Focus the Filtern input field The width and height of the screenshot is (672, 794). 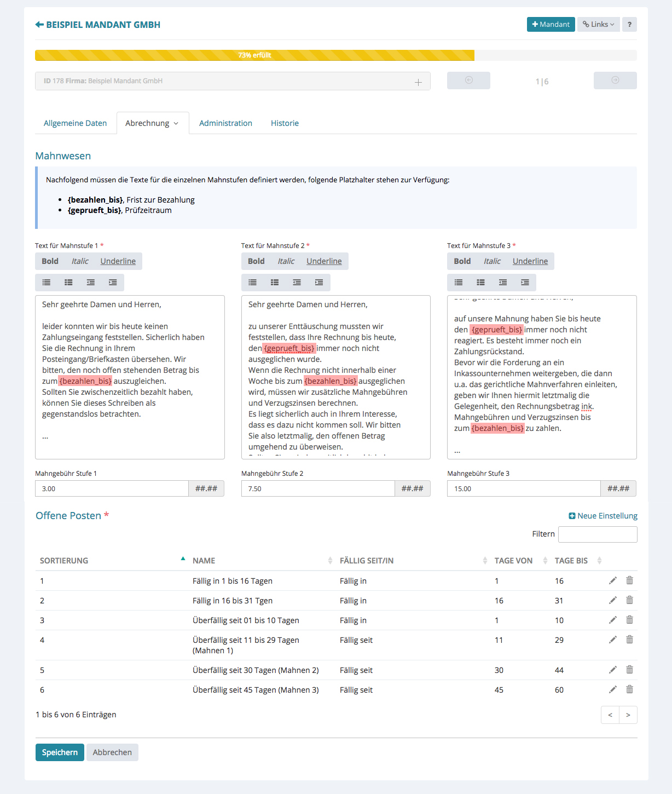pyautogui.click(x=598, y=534)
